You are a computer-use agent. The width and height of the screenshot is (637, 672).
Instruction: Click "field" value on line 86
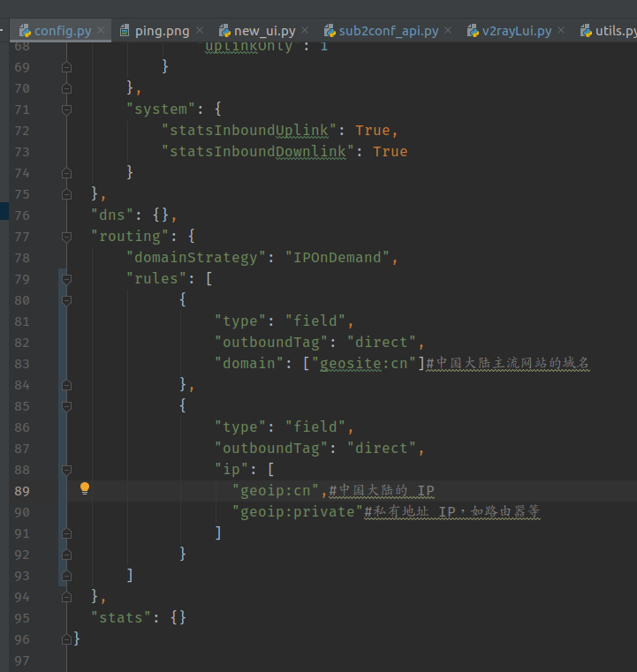point(315,427)
